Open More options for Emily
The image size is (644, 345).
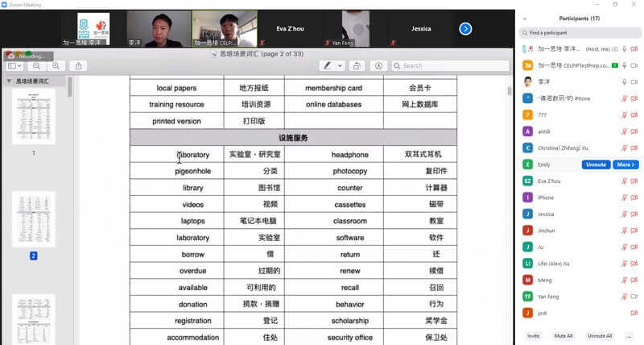(x=625, y=164)
